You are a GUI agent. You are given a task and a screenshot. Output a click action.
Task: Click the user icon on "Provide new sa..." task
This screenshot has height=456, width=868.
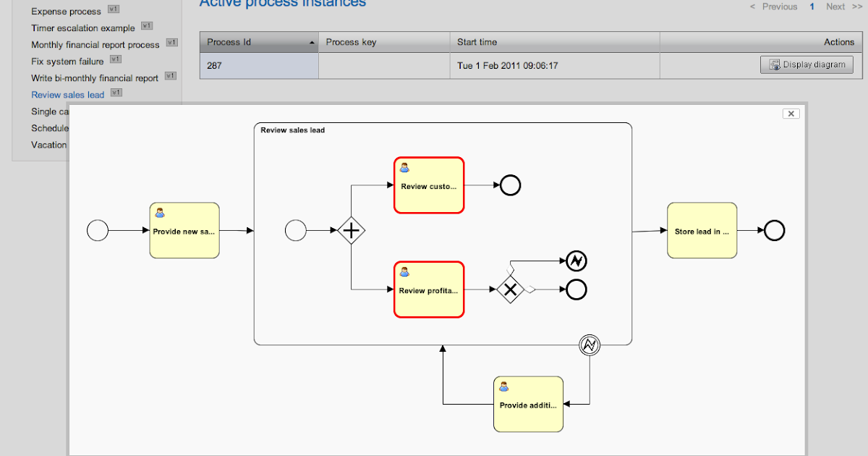(160, 212)
